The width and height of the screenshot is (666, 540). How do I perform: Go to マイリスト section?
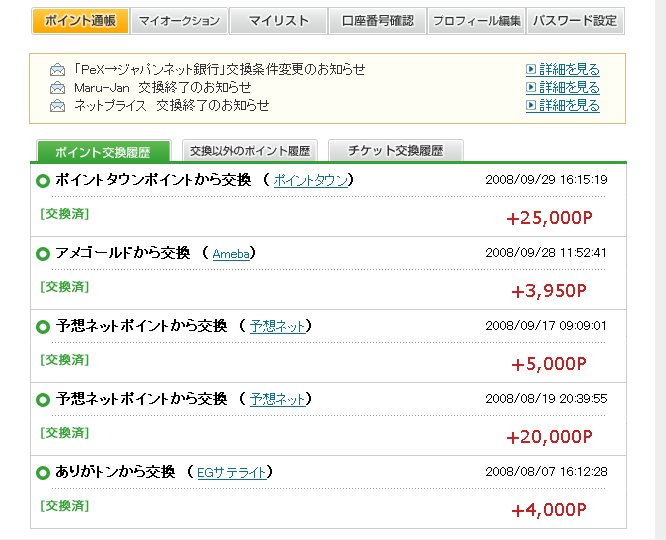(x=278, y=21)
